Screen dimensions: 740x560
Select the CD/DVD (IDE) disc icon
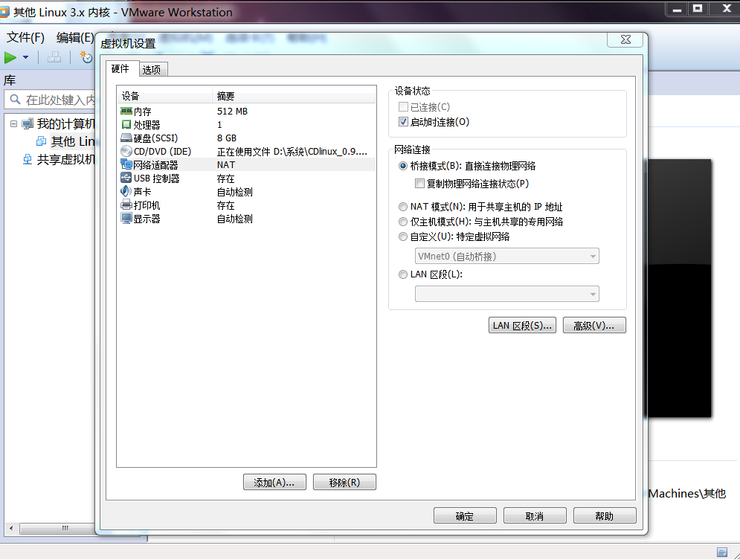point(126,151)
